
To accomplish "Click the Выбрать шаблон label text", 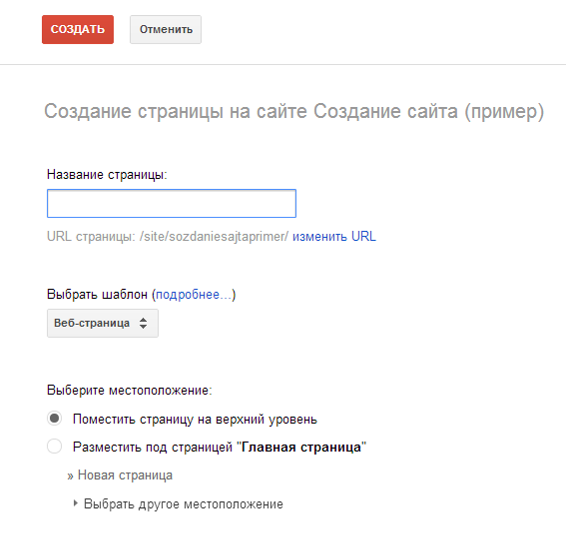I will point(97,295).
